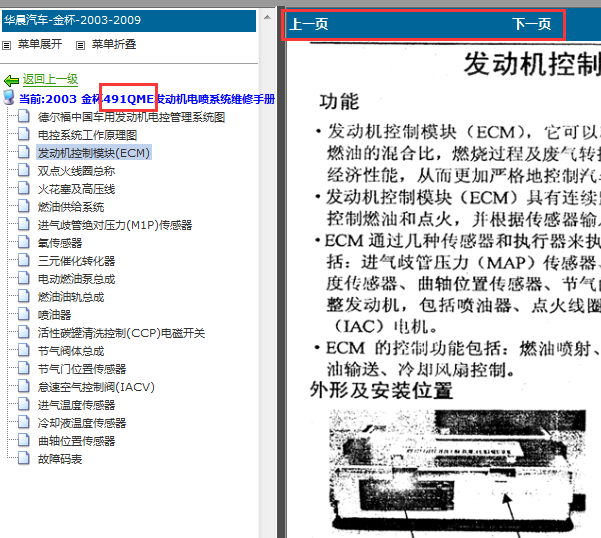This screenshot has height=538, width=601.
Task: Click 返回上一级 link to go back
Action: [x=50, y=79]
